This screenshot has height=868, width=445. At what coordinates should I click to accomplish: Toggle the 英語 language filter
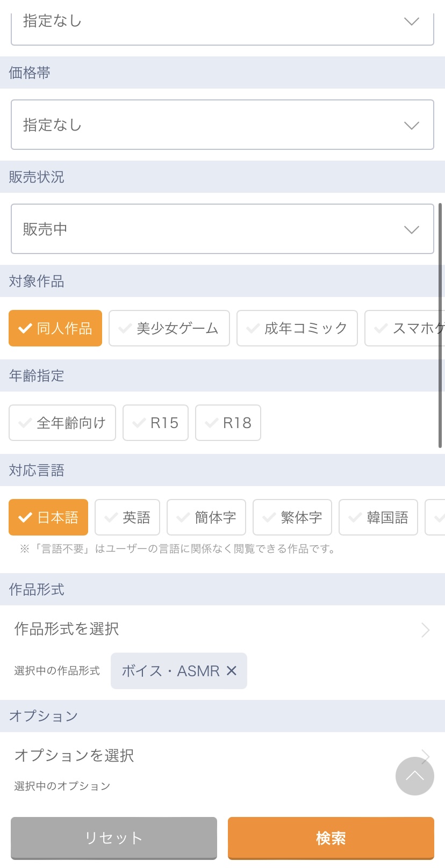[x=127, y=517]
